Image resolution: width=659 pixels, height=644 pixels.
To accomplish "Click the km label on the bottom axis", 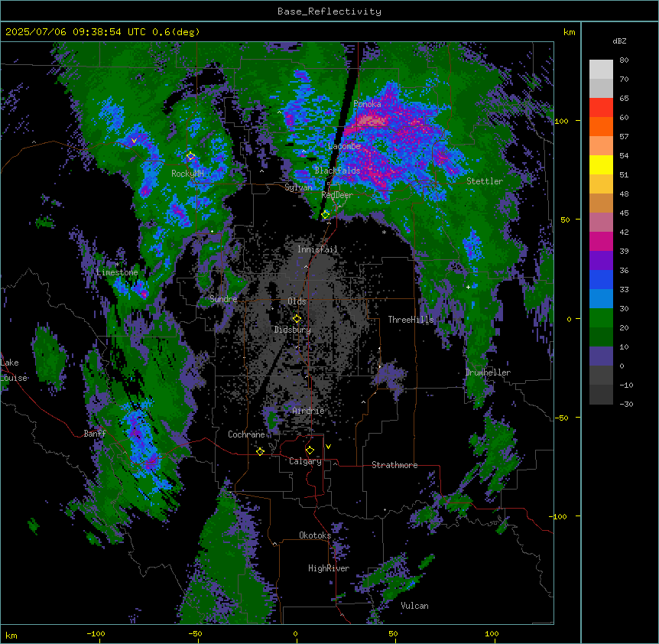I will (11, 635).
